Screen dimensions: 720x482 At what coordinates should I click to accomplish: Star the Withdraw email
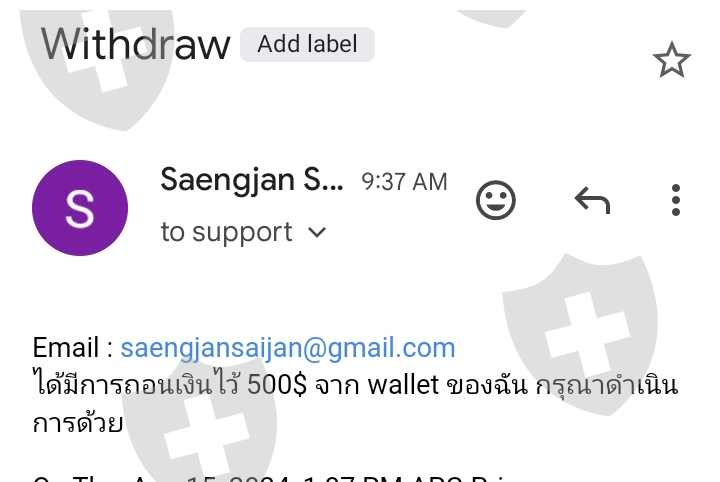pos(671,60)
